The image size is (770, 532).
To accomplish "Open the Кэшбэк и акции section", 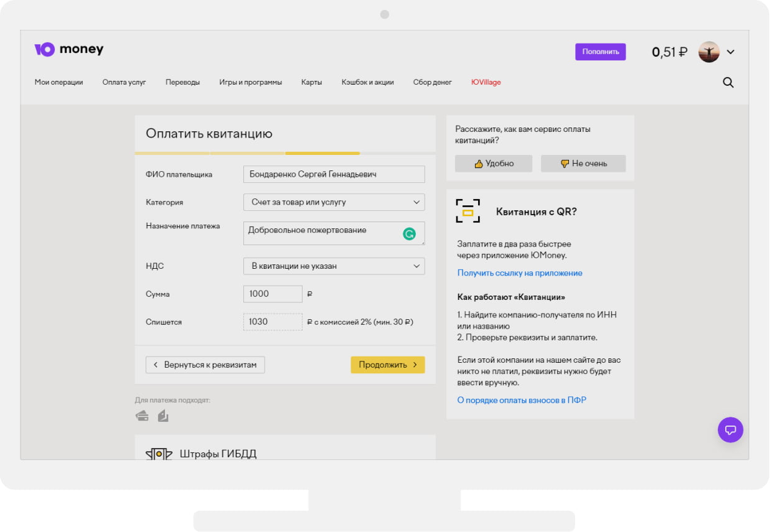I will click(367, 82).
